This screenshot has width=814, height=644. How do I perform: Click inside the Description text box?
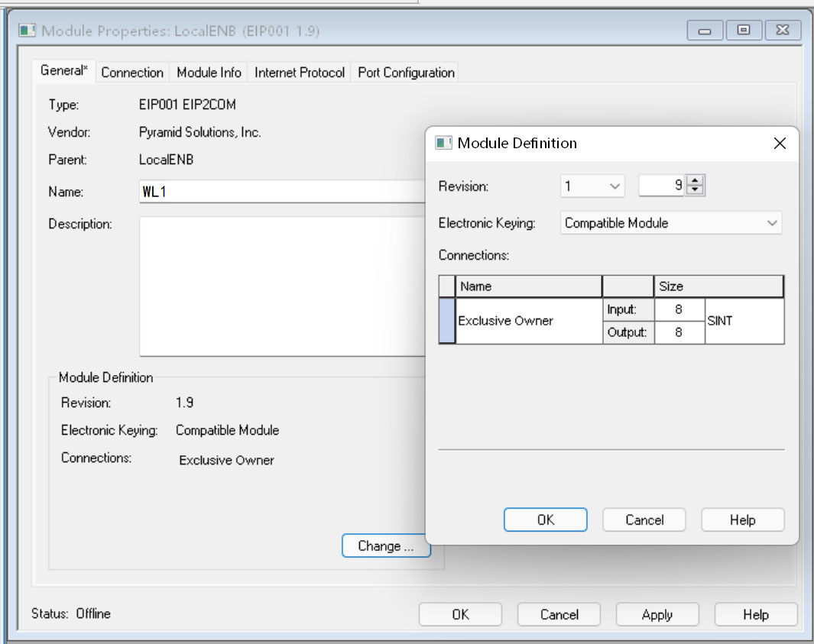pos(279,286)
